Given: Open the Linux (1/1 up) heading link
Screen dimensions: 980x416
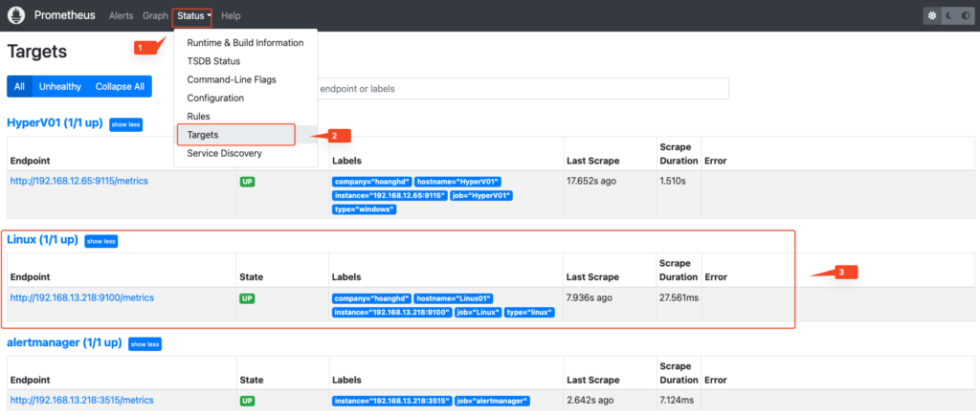Looking at the screenshot, I should [x=42, y=240].
